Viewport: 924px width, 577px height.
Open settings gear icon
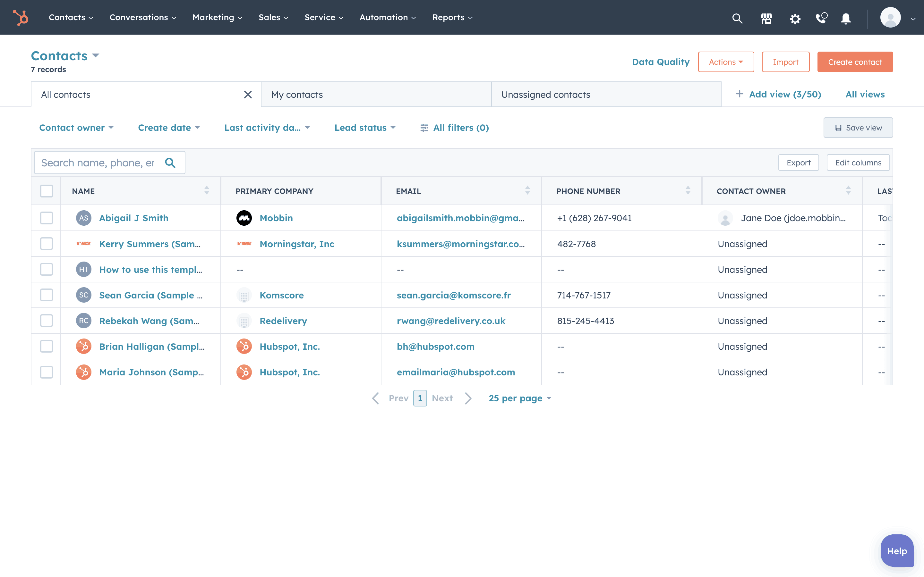(795, 18)
